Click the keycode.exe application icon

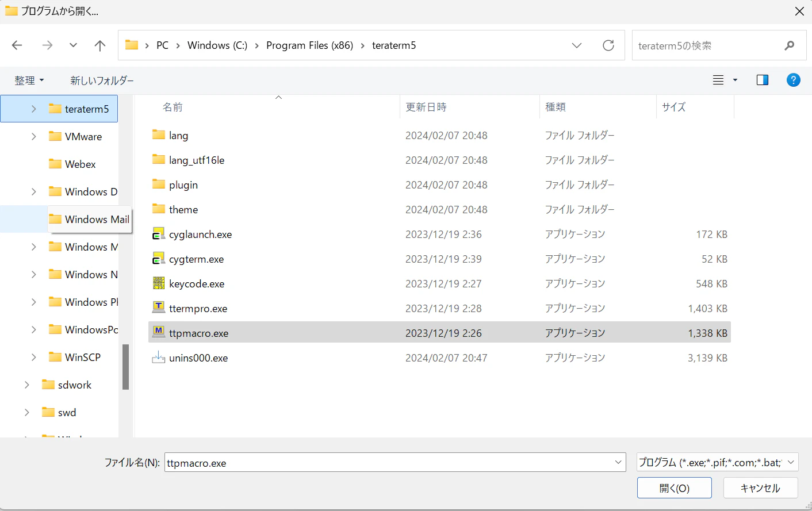[159, 283]
